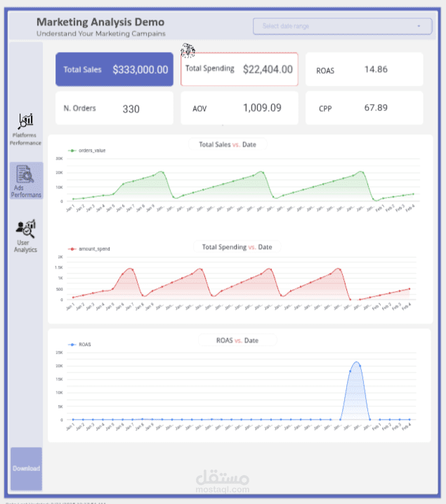Click the mostaql.com watermark logo
Image resolution: width=446 pixels, height=504 pixels.
tap(223, 482)
